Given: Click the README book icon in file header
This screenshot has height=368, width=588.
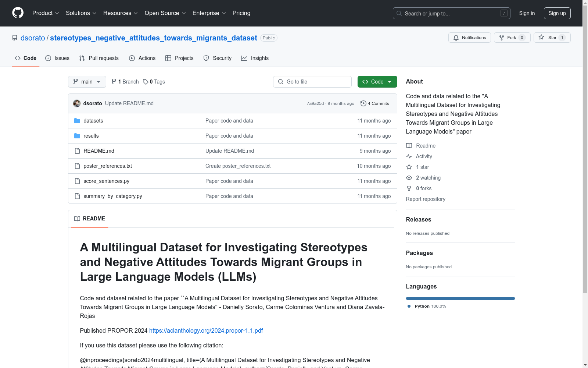Looking at the screenshot, I should coord(77,219).
